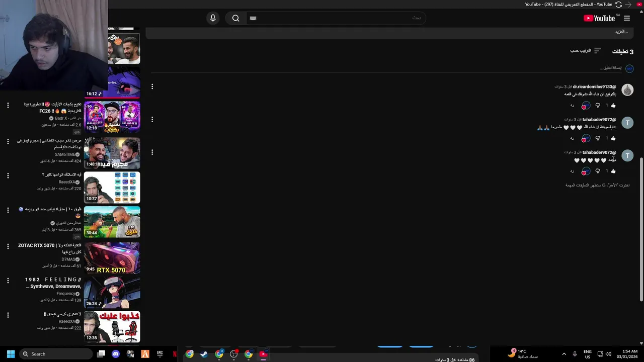Open the YouTube app taskbar icon
The height and width of the screenshot is (362, 644).
263,354
